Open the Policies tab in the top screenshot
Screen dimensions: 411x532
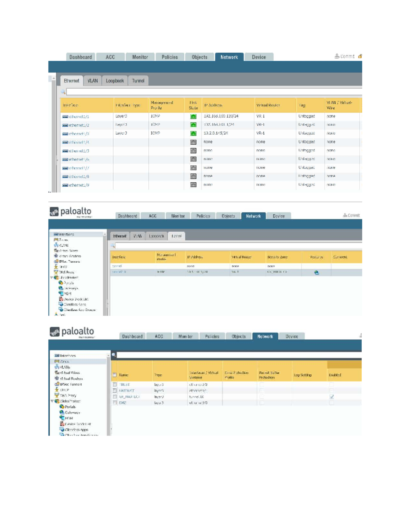tap(170, 57)
